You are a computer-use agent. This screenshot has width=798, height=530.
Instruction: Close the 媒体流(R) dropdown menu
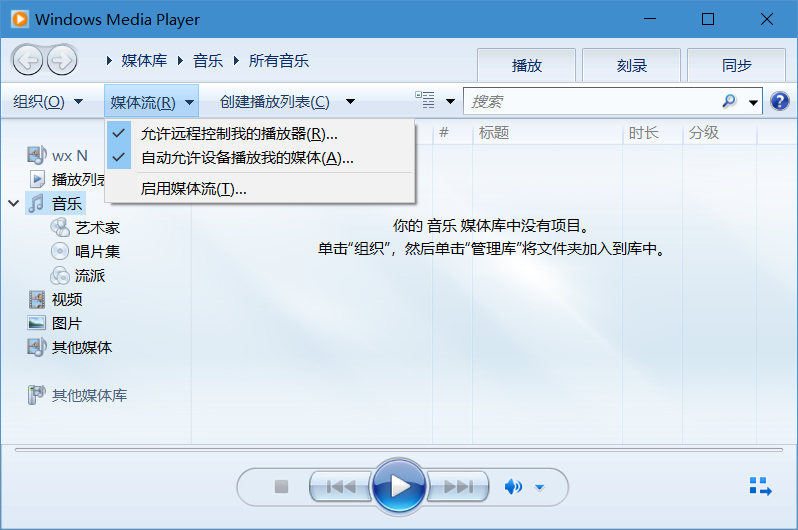click(152, 102)
